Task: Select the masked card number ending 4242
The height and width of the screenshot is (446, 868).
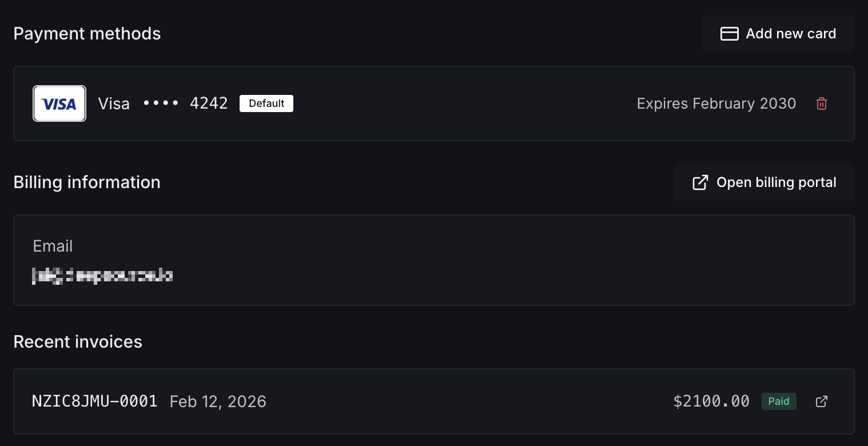Action: tap(185, 103)
